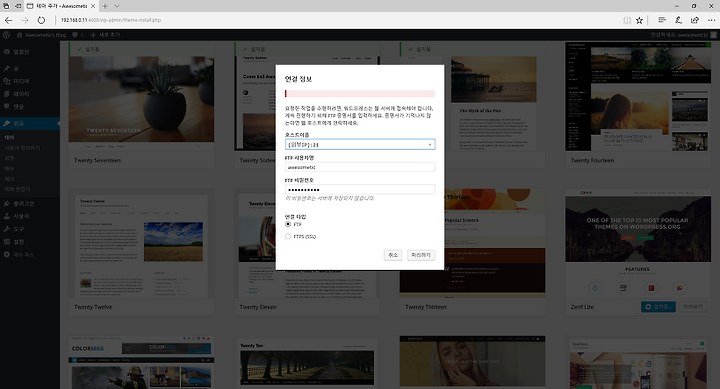This screenshot has width=720, height=389.
Task: Click the share icon in toolbar
Action: click(695, 20)
